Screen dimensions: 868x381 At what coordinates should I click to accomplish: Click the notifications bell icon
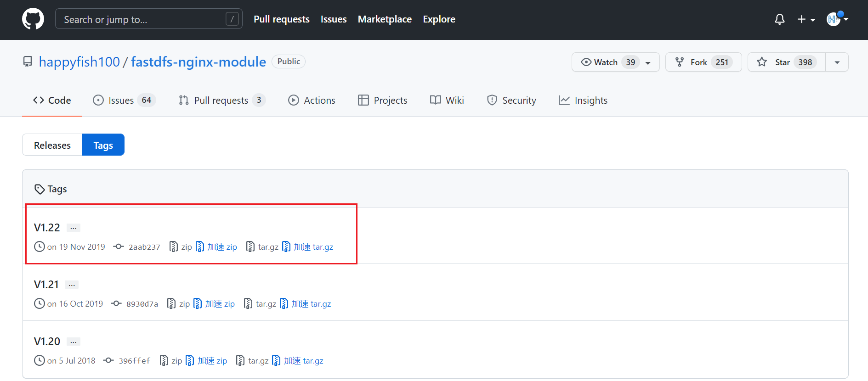point(779,19)
